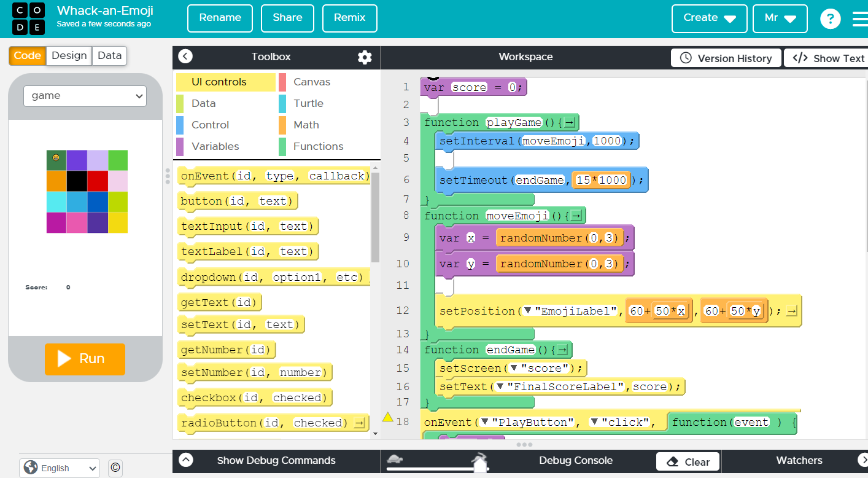Click the app title Whack-an-Emoji
The width and height of the screenshot is (868, 478).
105,11
